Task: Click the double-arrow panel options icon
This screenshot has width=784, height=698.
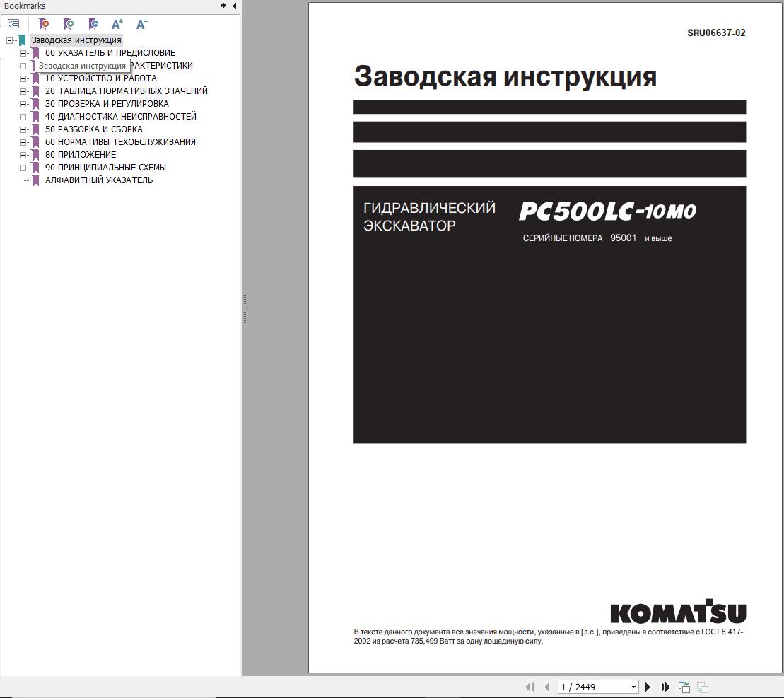Action: click(x=223, y=6)
